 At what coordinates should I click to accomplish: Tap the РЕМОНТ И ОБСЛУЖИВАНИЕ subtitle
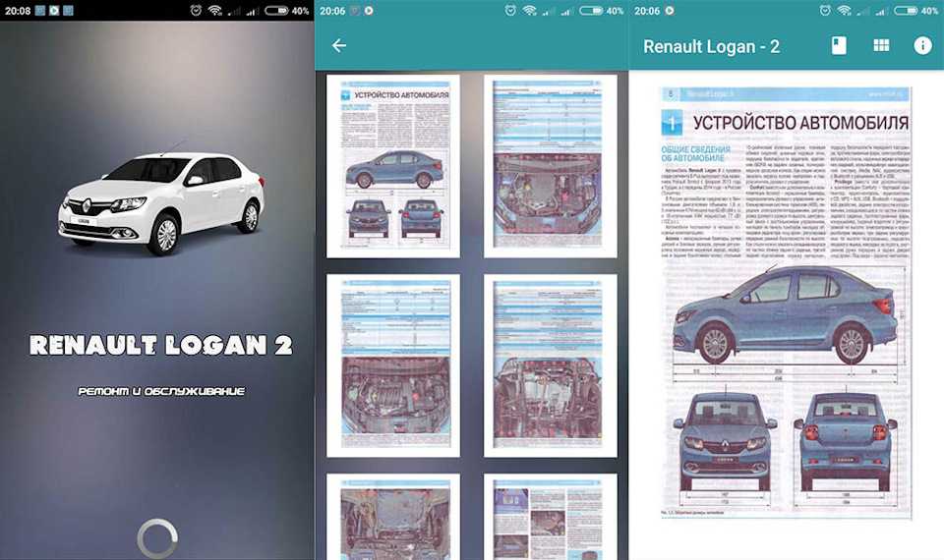161,391
